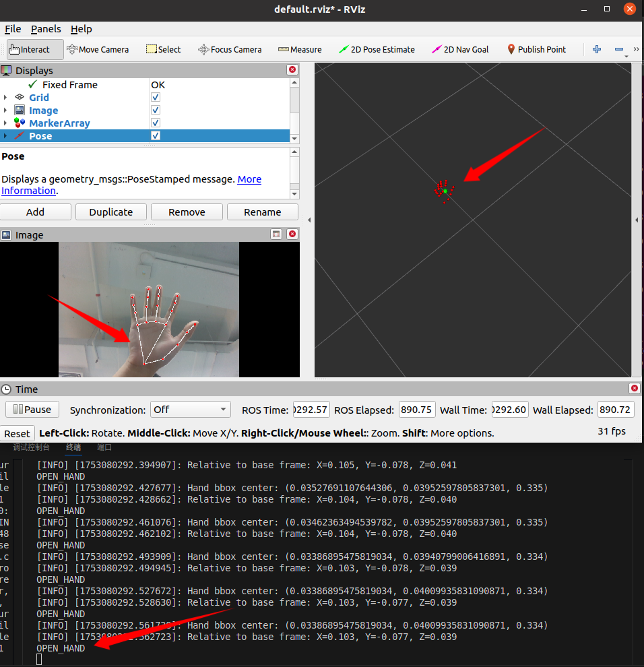Click the blue plus add-tool icon
This screenshot has width=644, height=667.
coord(596,49)
